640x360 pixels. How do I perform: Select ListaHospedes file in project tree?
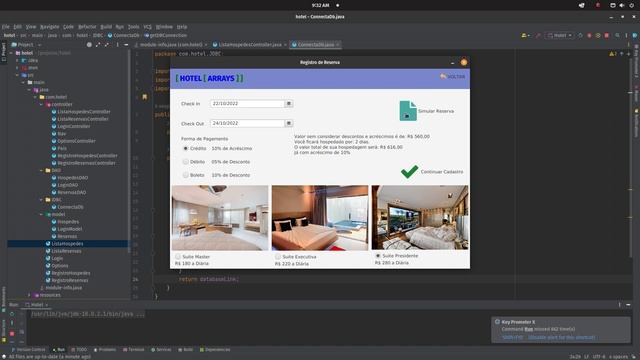pyautogui.click(x=67, y=244)
